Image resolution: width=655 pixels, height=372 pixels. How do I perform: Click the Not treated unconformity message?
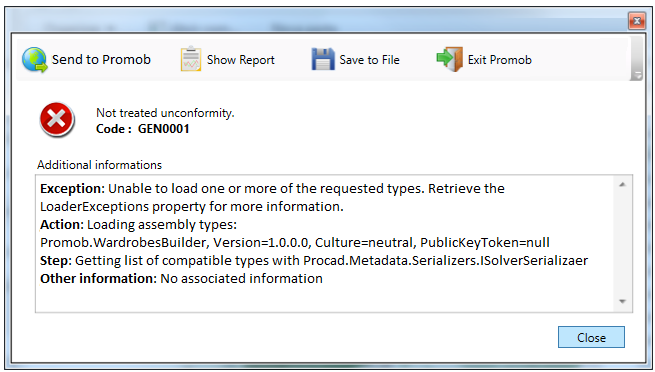click(x=165, y=113)
